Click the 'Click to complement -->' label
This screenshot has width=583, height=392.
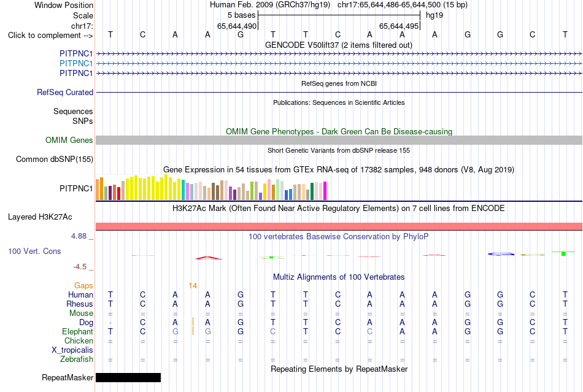coord(50,36)
